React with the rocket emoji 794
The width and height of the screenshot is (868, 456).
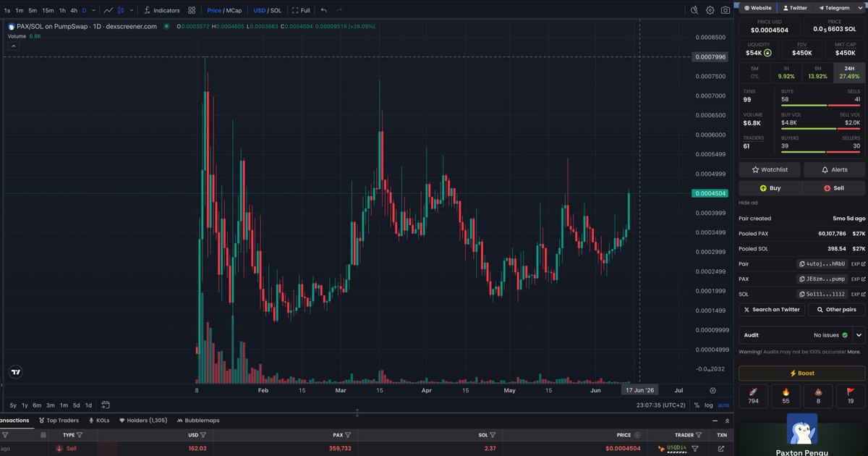pos(753,397)
